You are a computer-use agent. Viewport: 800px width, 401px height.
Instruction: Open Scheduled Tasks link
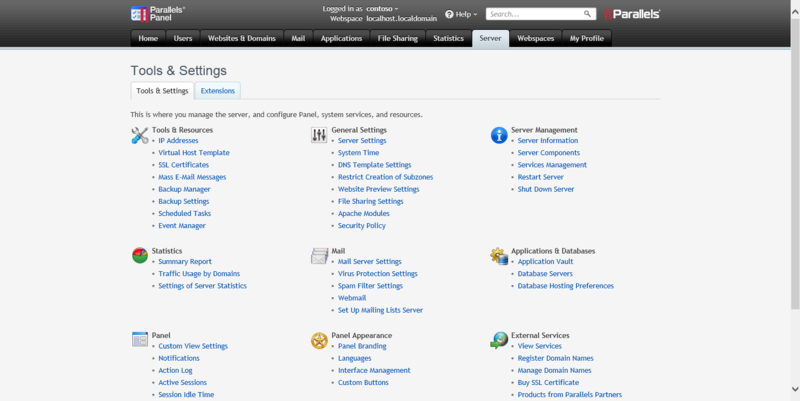click(x=185, y=213)
